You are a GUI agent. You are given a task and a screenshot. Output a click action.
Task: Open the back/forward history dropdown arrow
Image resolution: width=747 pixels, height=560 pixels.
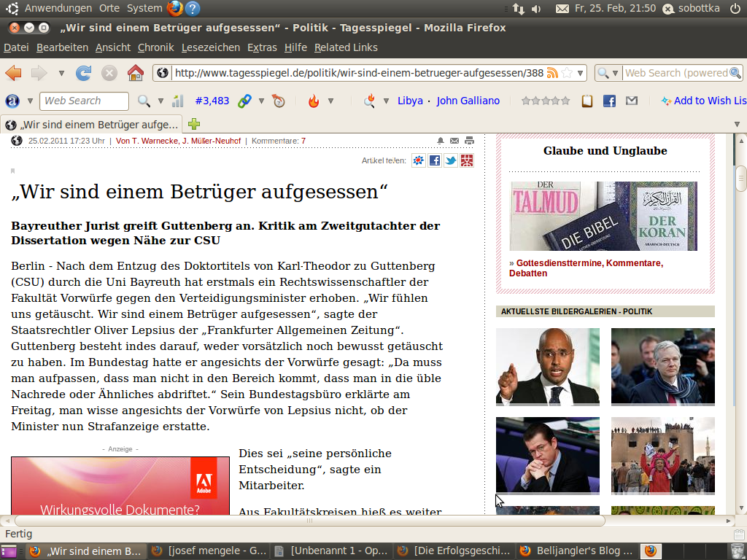pos(61,74)
